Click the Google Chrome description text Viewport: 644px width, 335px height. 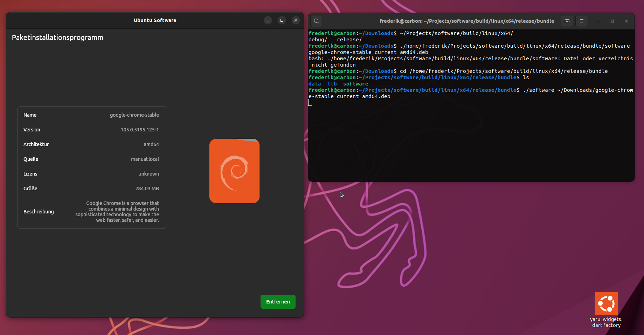(x=117, y=212)
